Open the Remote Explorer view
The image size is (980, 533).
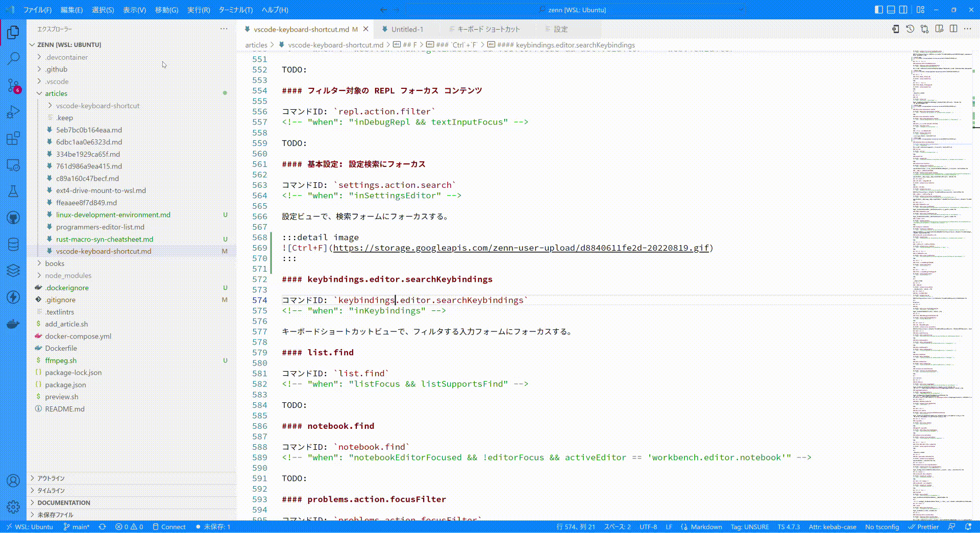pyautogui.click(x=13, y=165)
